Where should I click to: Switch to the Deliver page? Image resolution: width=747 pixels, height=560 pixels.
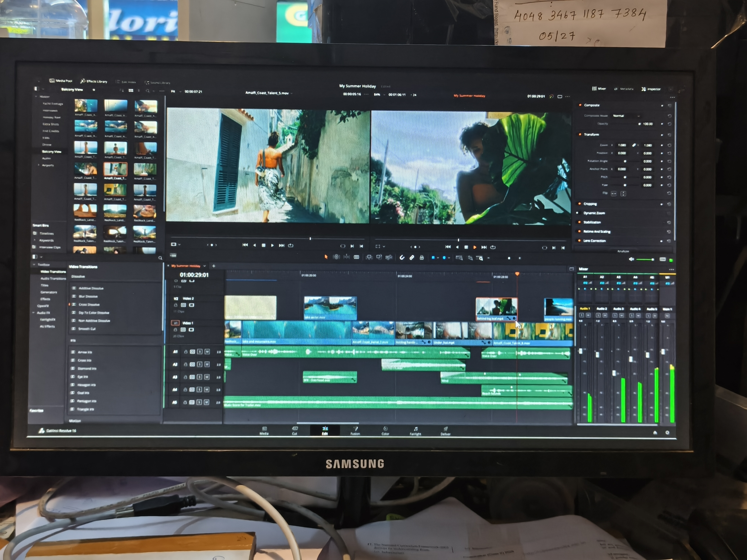pos(445,431)
